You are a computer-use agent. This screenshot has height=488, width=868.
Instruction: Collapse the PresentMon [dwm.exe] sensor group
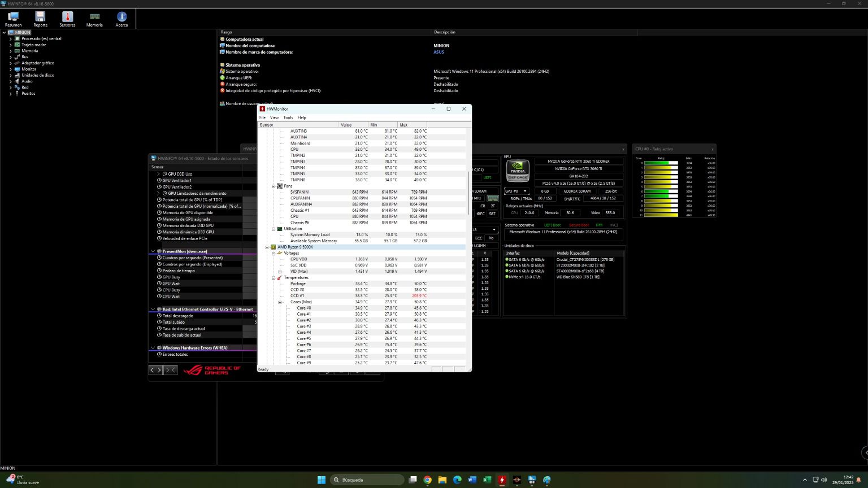[153, 251]
